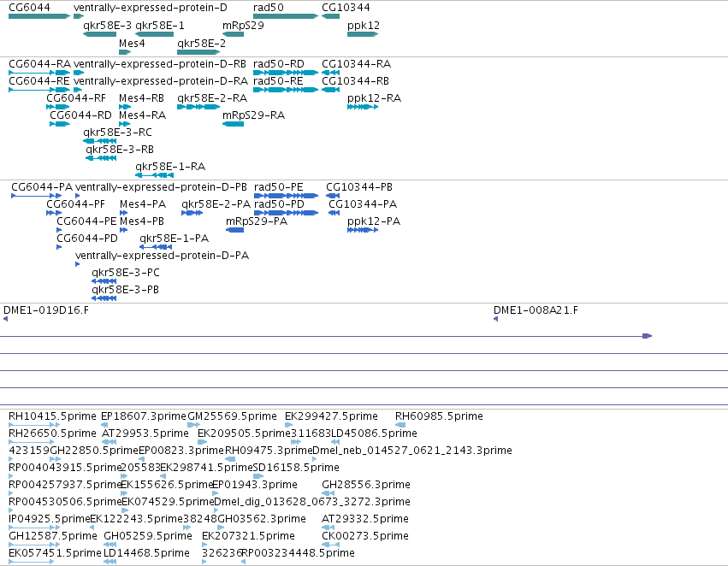Image resolution: width=728 pixels, height=566 pixels.
Task: Select the mRpS29 gene label
Action: pos(243,26)
